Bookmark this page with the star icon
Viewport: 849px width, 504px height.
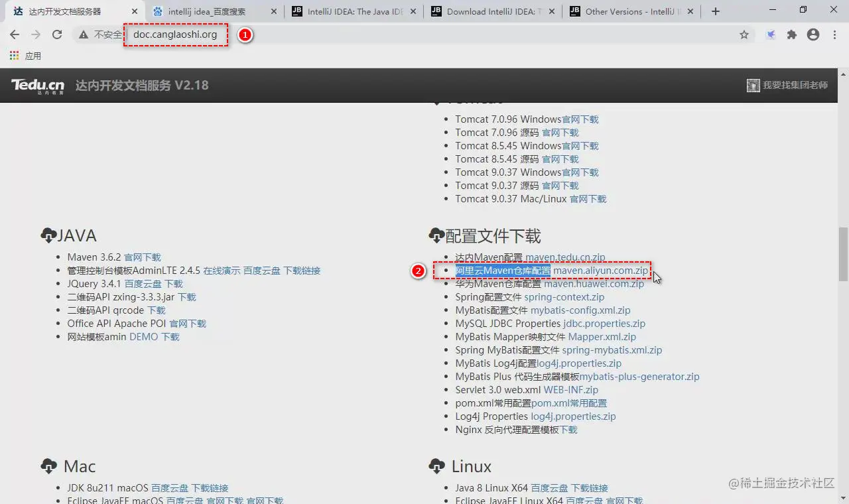pyautogui.click(x=744, y=34)
